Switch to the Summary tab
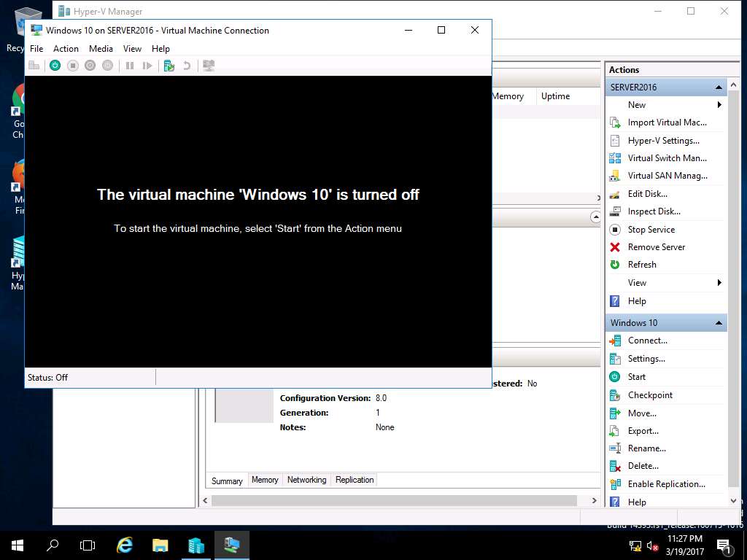 click(227, 481)
